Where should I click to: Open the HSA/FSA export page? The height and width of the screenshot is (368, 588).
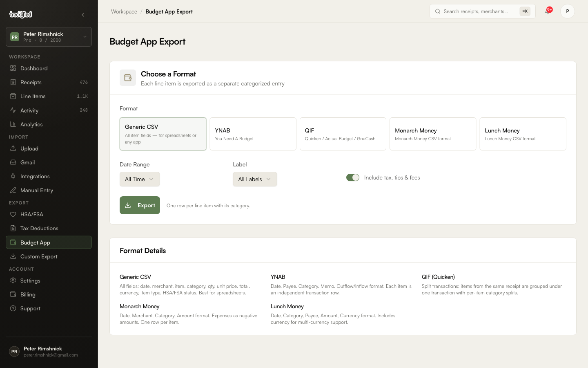point(49,214)
